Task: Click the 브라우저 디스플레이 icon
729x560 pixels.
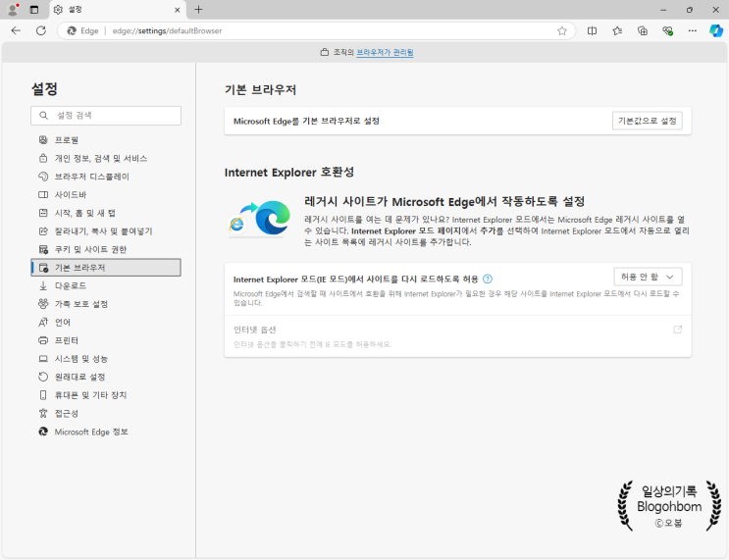Action: (x=43, y=177)
